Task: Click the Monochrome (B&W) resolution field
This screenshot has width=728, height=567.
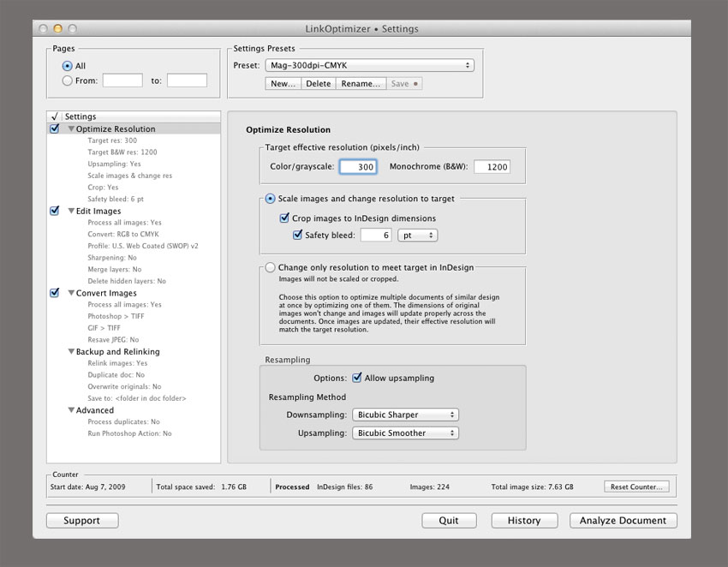Action: click(492, 167)
